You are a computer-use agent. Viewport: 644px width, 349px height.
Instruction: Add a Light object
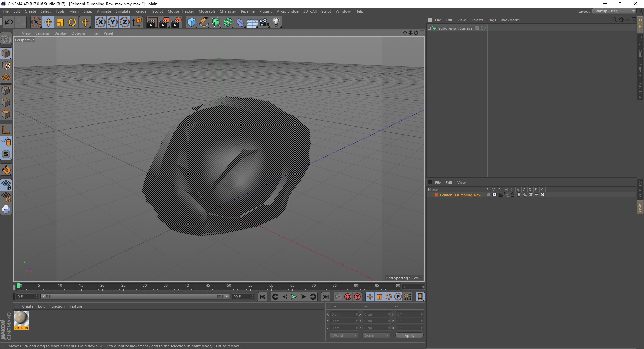276,22
